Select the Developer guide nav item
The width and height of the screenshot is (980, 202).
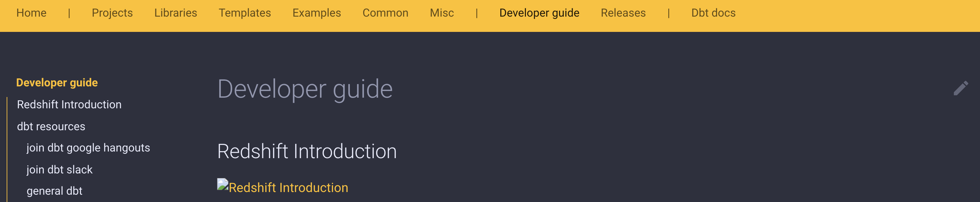point(539,13)
